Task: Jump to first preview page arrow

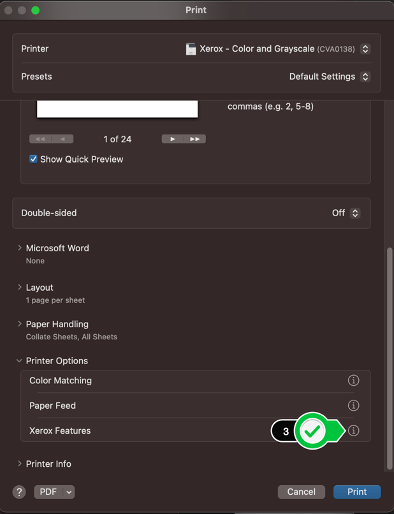Action: coord(40,139)
